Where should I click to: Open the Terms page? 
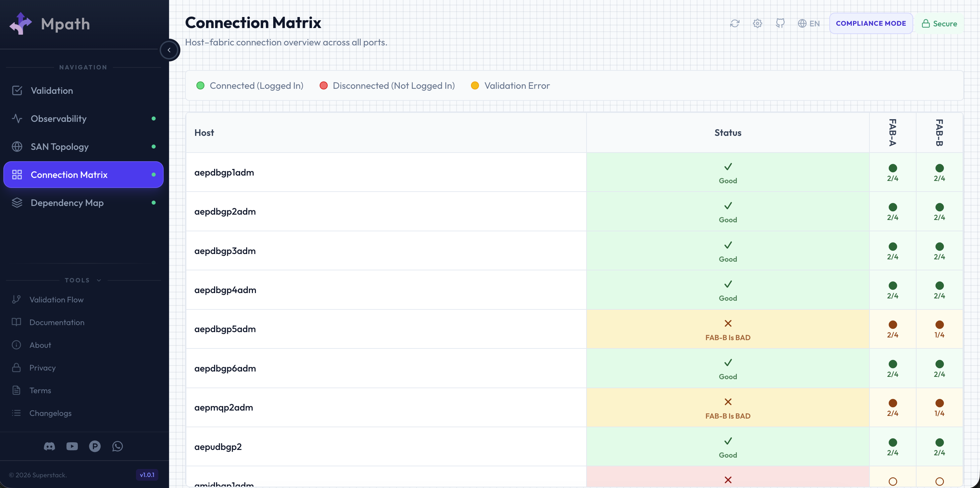point(83,390)
